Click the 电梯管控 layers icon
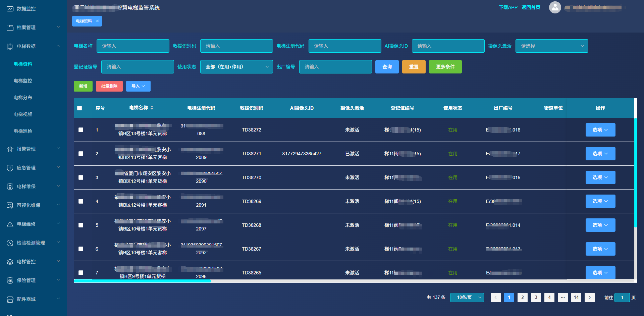Image resolution: width=644 pixels, height=316 pixels. 10,262
